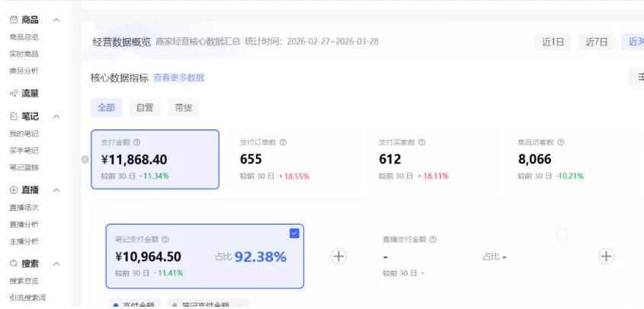The image size is (644, 309).
Task: Switch to the 自营 tab
Action: coord(145,107)
